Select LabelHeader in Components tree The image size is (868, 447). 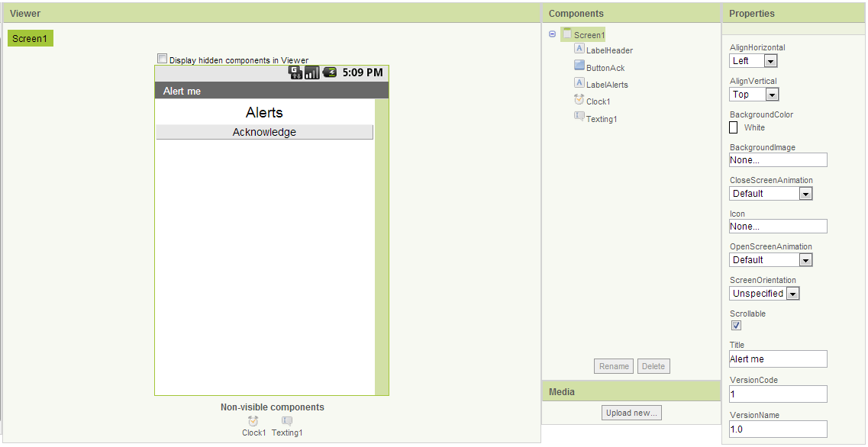tap(609, 50)
